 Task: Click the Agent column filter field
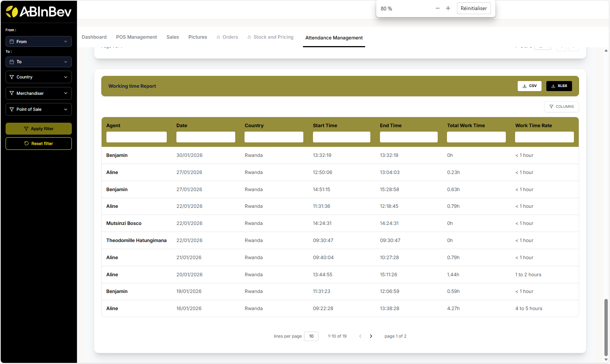point(136,137)
